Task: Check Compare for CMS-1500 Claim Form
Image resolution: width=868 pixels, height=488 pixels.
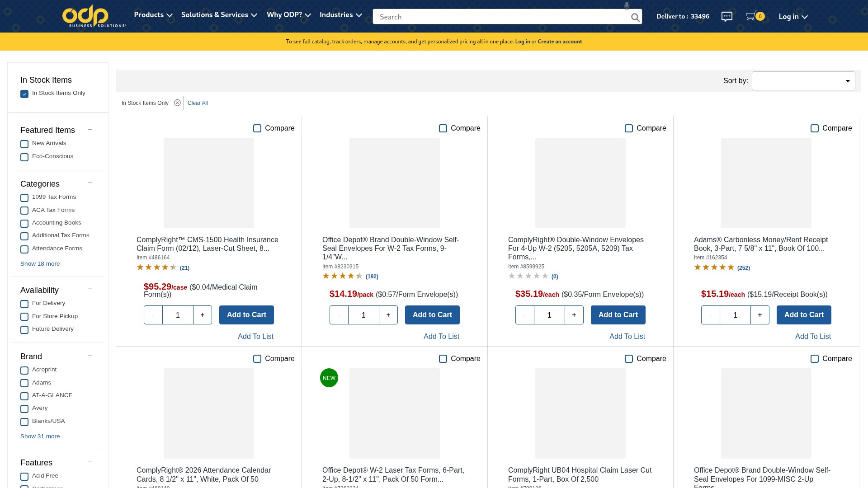Action: (257, 128)
